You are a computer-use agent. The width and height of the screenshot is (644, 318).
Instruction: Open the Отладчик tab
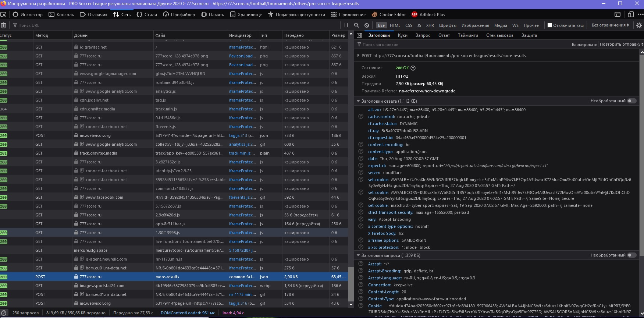point(94,15)
